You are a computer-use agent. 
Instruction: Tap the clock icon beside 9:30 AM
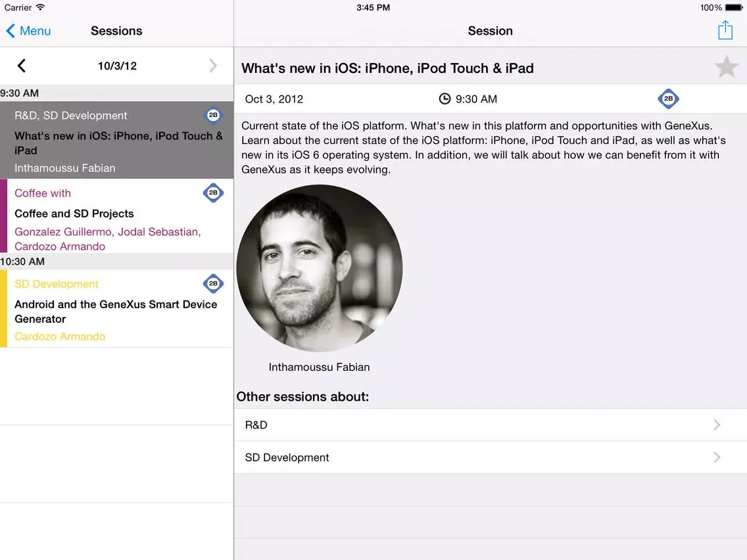coord(445,99)
